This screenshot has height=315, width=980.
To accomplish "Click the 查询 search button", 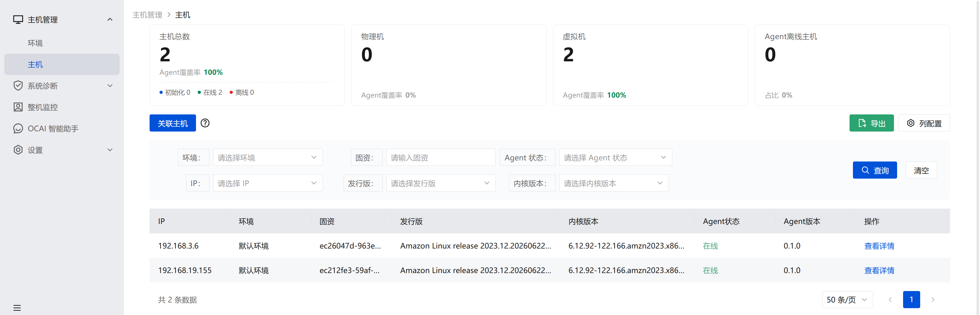I will (x=875, y=170).
